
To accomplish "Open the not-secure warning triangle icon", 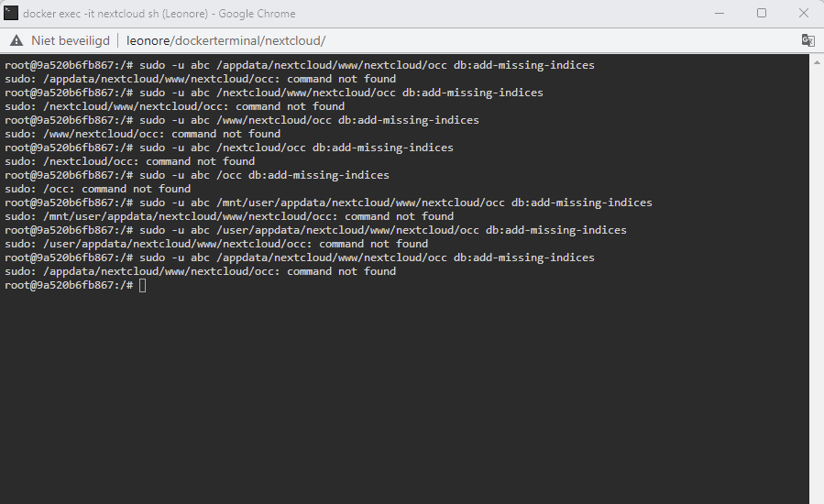I will 16,40.
